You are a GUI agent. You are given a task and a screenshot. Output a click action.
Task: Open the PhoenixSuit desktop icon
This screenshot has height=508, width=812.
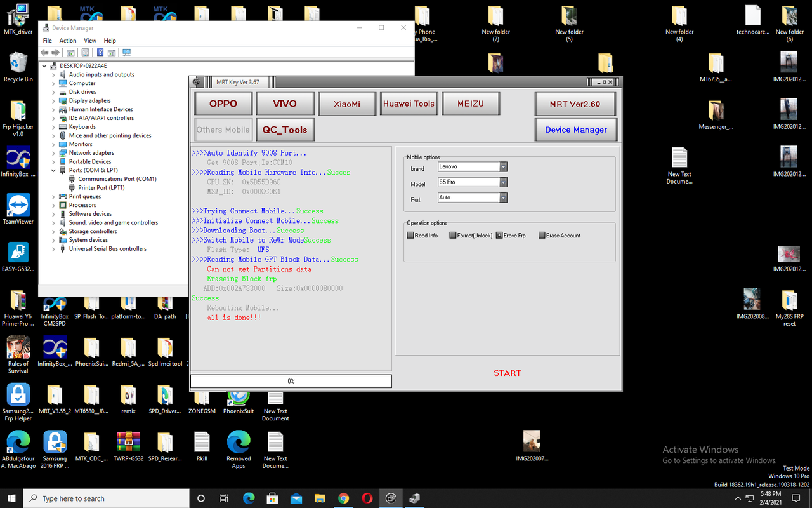[238, 400]
